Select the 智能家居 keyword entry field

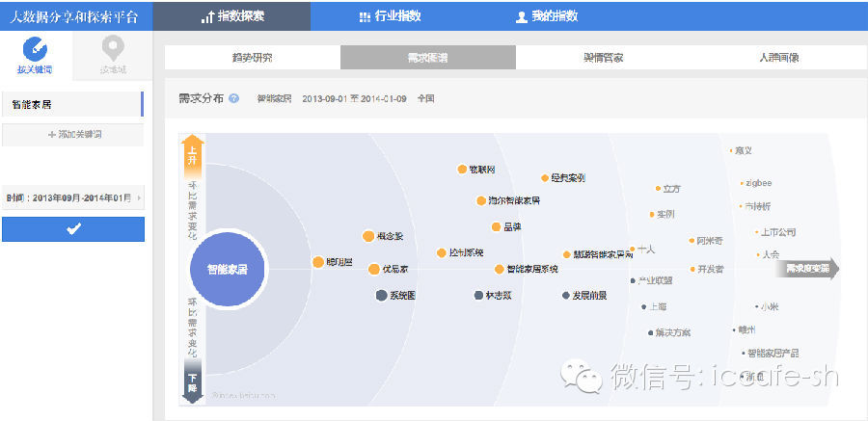pyautogui.click(x=71, y=103)
